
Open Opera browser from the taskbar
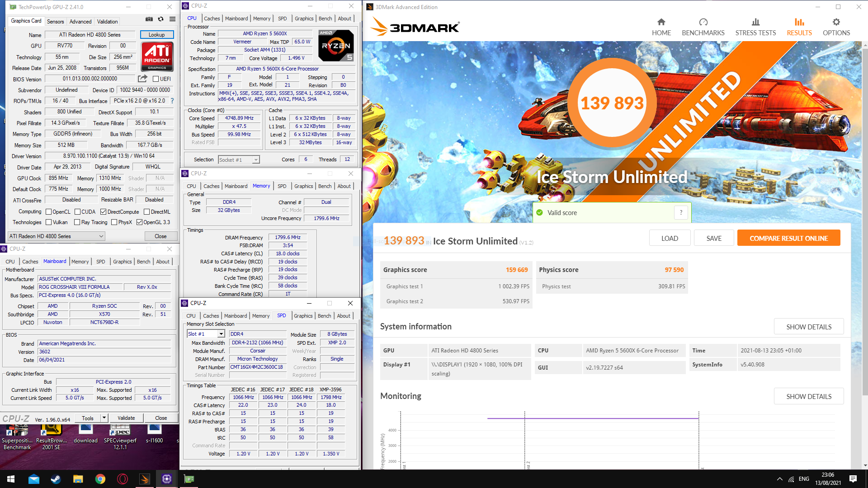tap(123, 479)
